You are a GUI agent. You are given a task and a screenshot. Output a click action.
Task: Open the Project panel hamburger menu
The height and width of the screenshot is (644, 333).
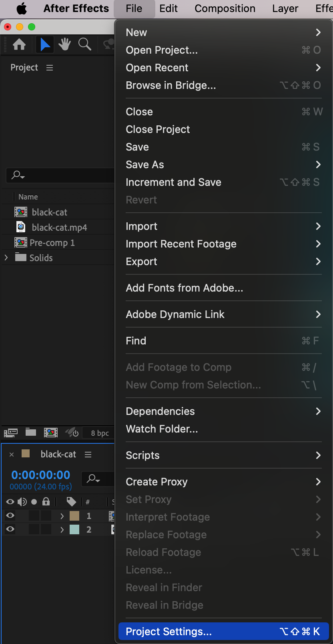click(x=50, y=68)
